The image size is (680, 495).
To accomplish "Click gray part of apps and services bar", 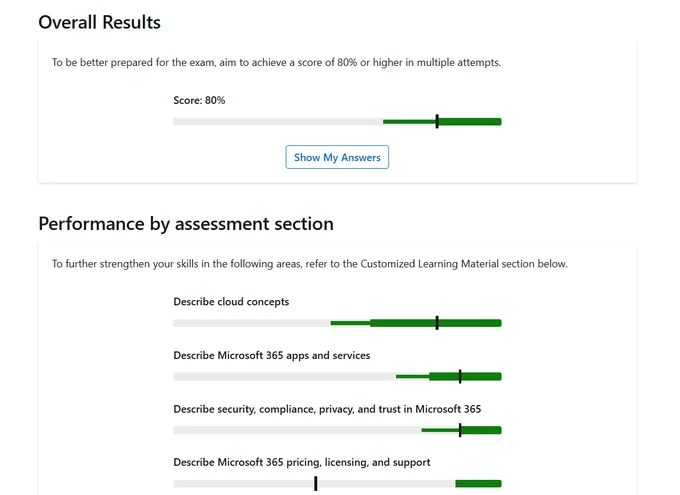I will (284, 377).
